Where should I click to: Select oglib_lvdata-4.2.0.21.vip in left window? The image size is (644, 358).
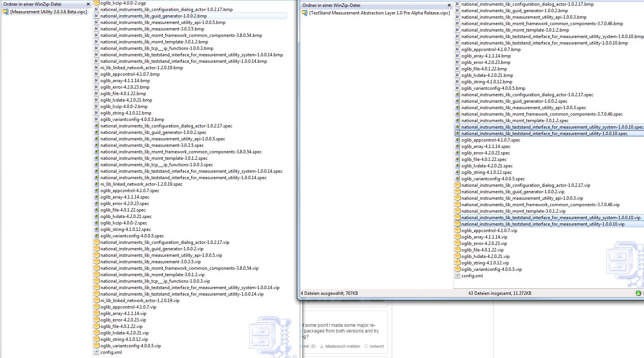[x=124, y=333]
